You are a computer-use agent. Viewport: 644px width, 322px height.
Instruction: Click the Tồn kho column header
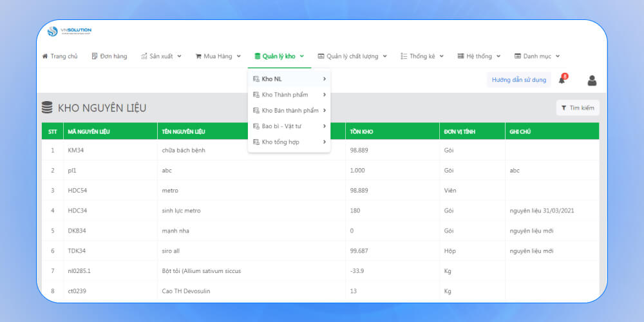(x=361, y=132)
